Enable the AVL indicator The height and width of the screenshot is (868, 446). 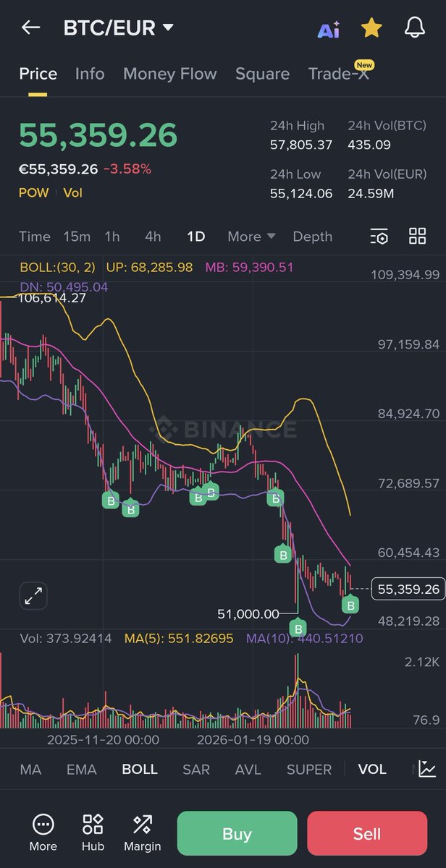[248, 770]
